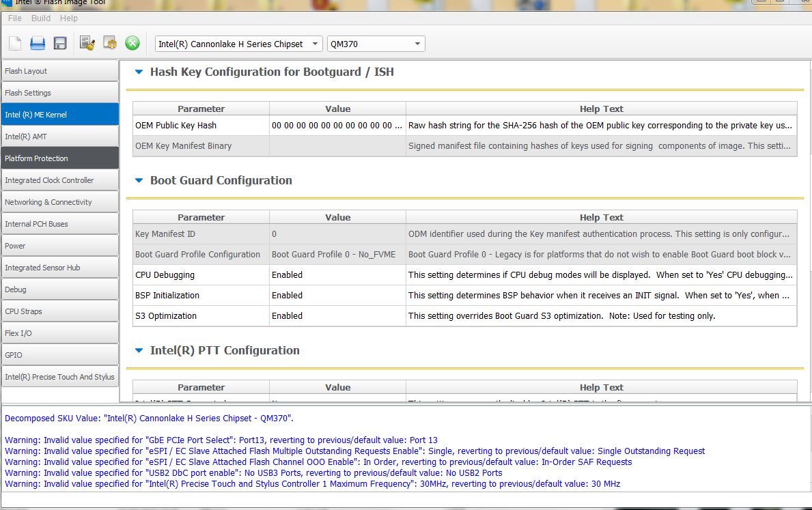Click the OEM Key Manifest Binary help text
The height and width of the screenshot is (510, 812).
pos(600,146)
